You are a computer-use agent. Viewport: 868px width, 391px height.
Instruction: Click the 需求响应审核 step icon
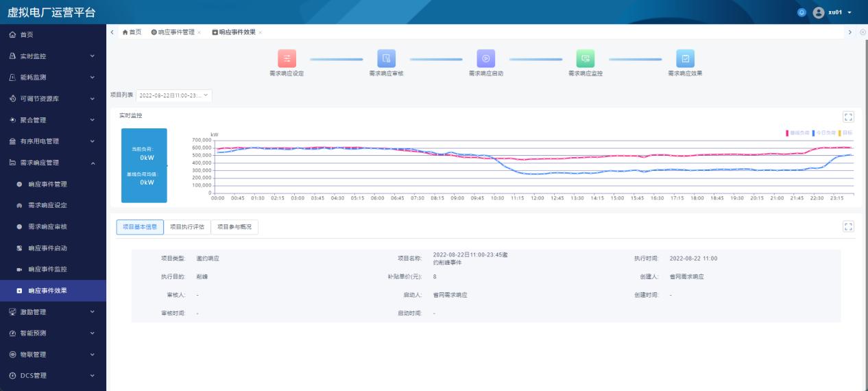click(387, 58)
